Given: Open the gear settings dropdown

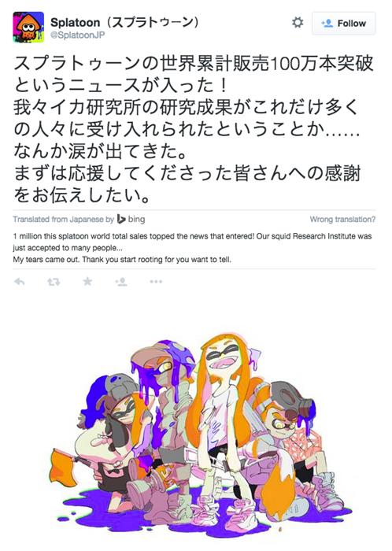Looking at the screenshot, I should click(298, 23).
